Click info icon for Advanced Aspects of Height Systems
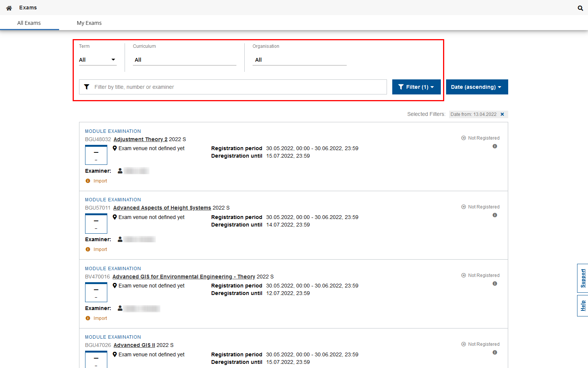This screenshot has width=588, height=368. tap(495, 215)
